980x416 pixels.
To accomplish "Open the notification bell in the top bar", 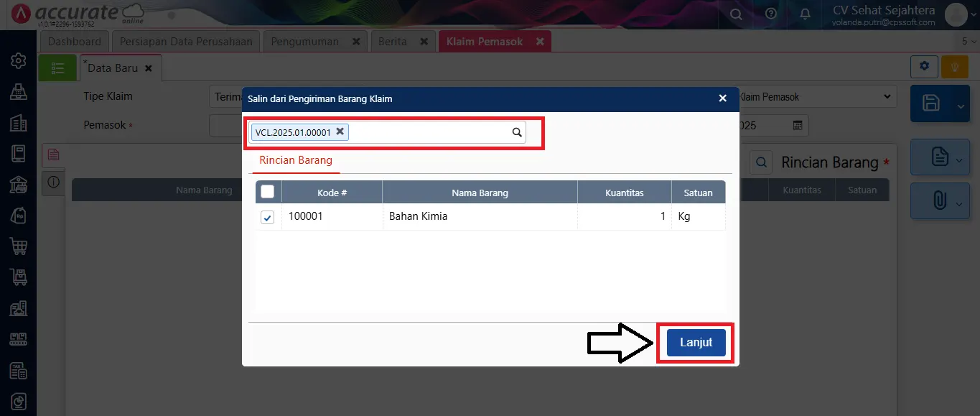I will pos(804,13).
